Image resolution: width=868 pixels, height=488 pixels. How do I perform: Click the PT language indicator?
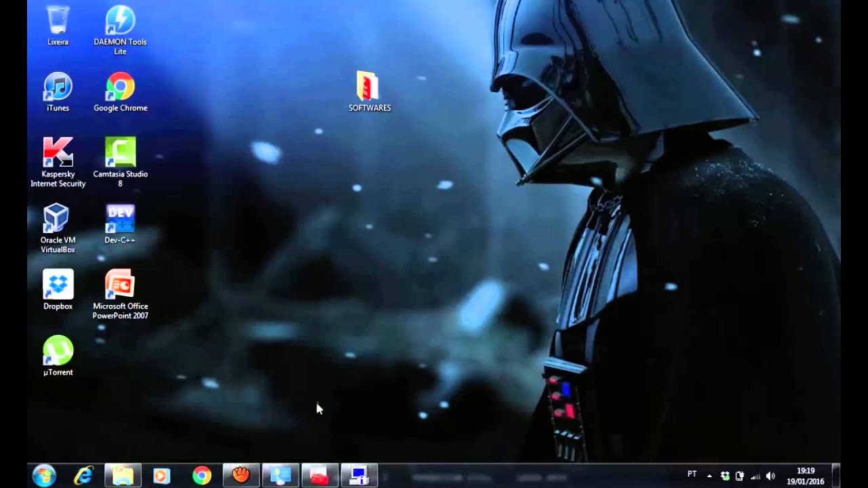692,474
